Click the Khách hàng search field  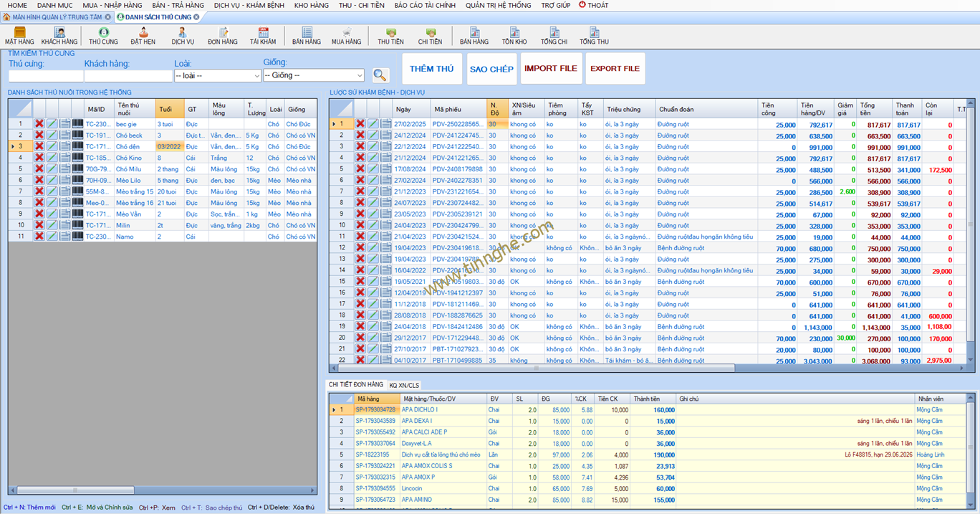[x=128, y=76]
